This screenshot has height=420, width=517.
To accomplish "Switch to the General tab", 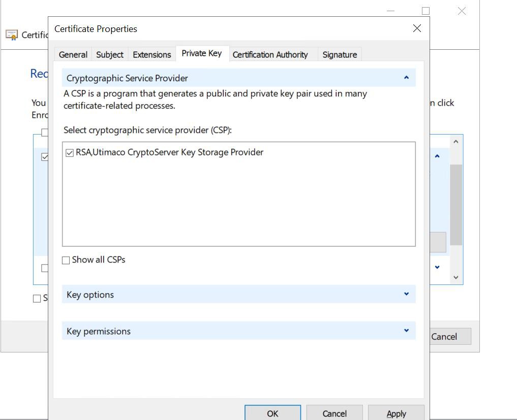I will tap(73, 54).
